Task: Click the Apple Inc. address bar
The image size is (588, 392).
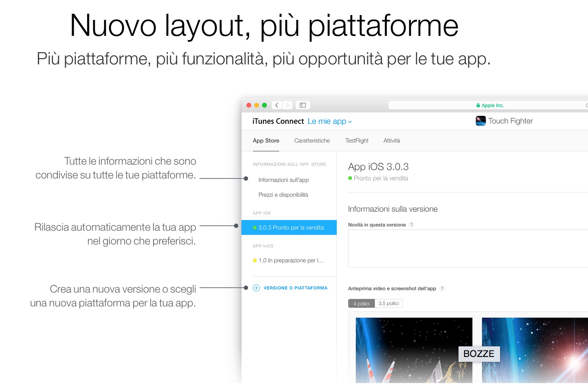Action: 489,106
